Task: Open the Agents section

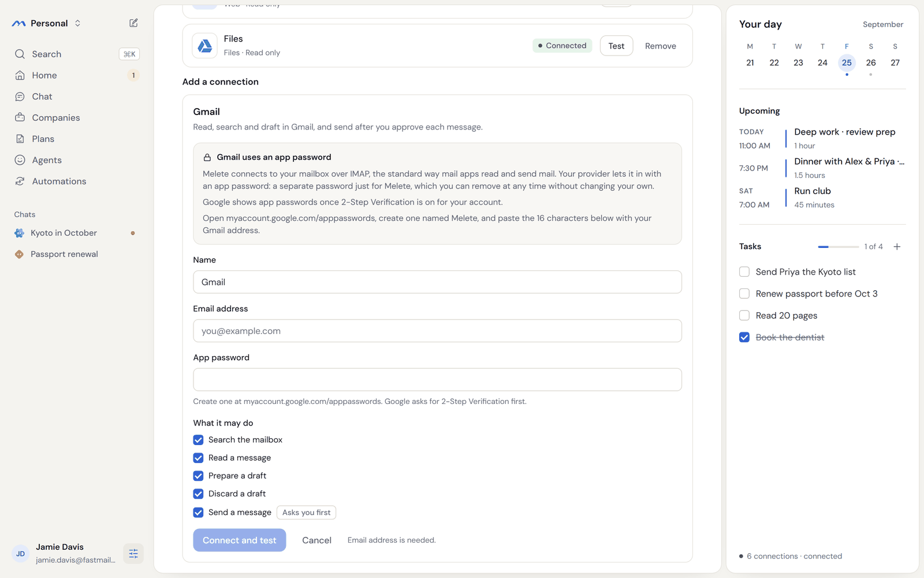Action: click(x=77, y=160)
